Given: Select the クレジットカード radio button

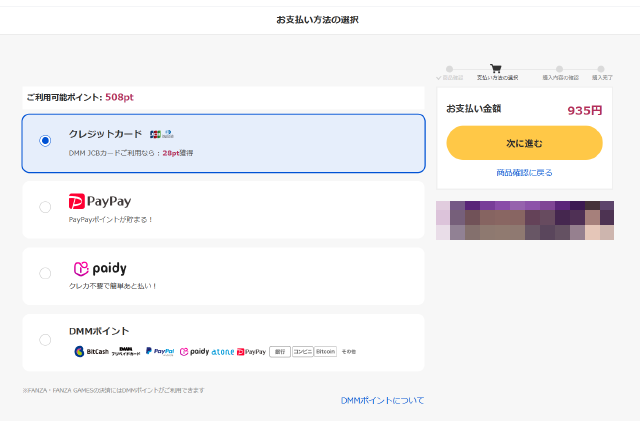Looking at the screenshot, I should pos(45,141).
